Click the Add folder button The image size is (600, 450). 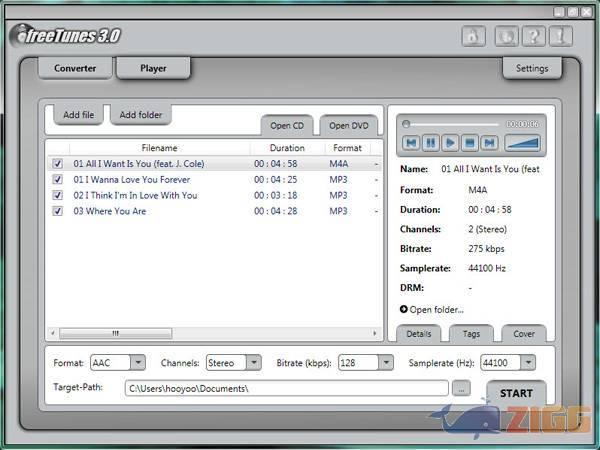coord(141,115)
